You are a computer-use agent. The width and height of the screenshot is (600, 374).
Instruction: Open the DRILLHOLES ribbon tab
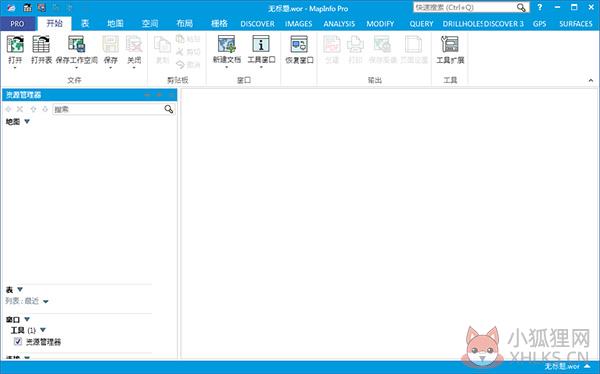[x=462, y=24]
